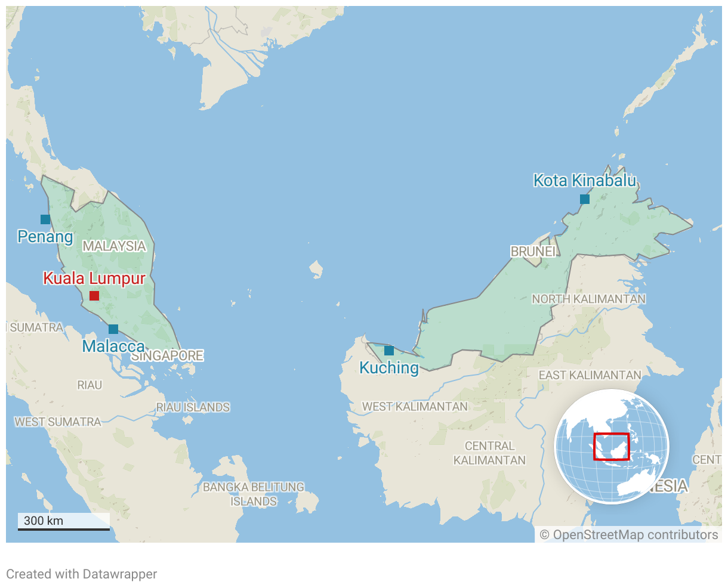This screenshot has height=588, width=728.
Task: Click the NORTH KALIMANTAN region label
Action: pos(588,299)
